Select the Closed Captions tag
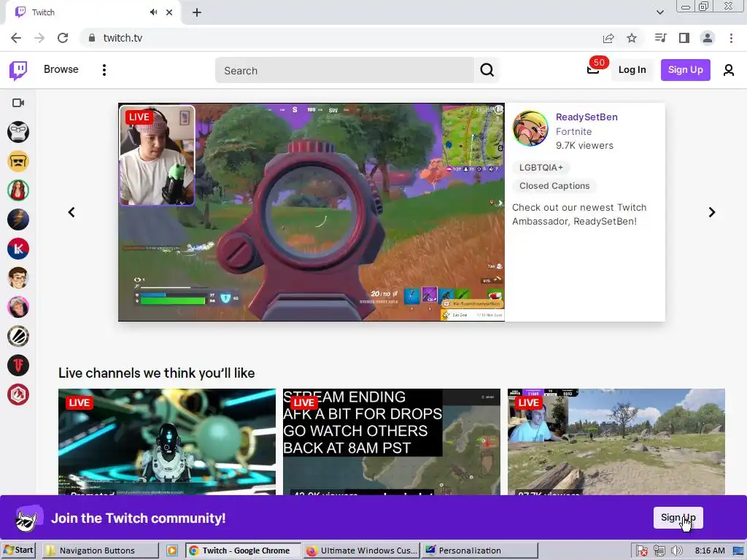 554,186
